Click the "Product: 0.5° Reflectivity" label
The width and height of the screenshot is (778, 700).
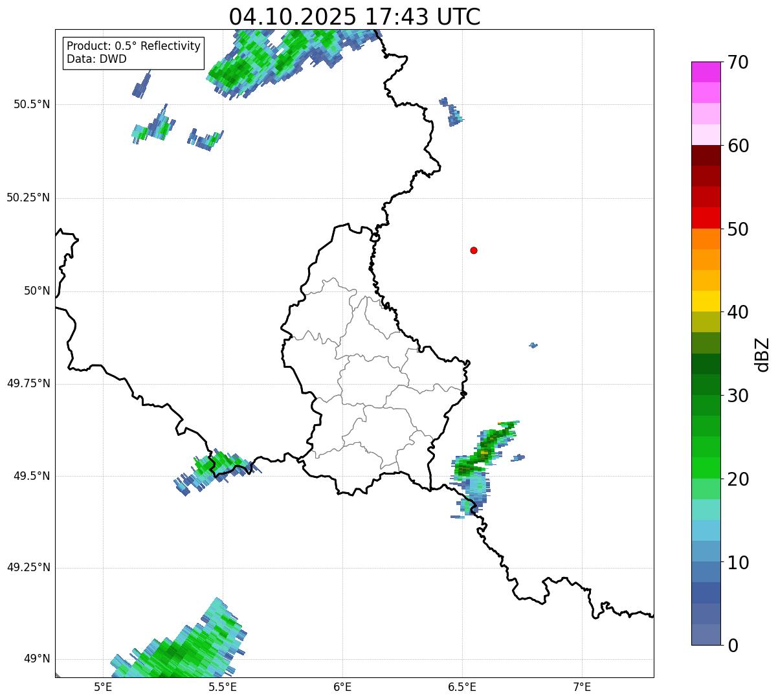(x=133, y=47)
